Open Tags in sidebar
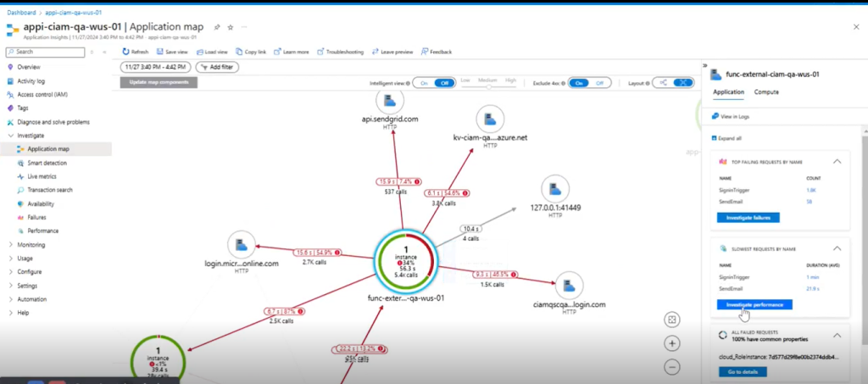Screen dimensions: 868x384 point(22,108)
